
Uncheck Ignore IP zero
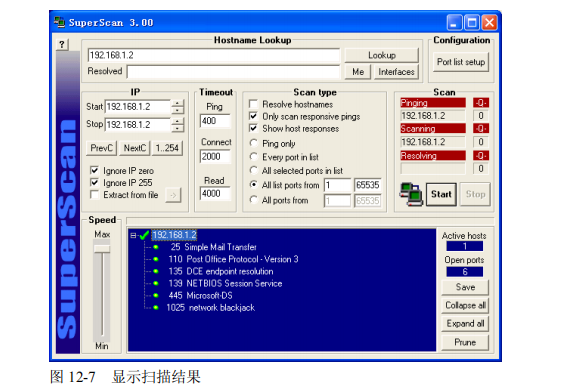95,170
